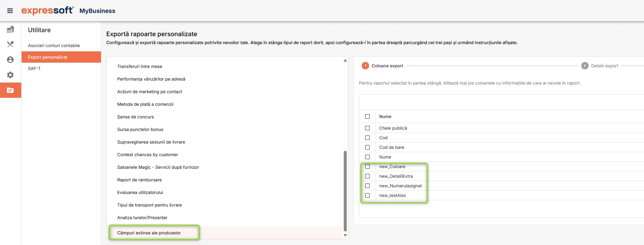Select Tipul de transport pentru livrare

(149, 205)
